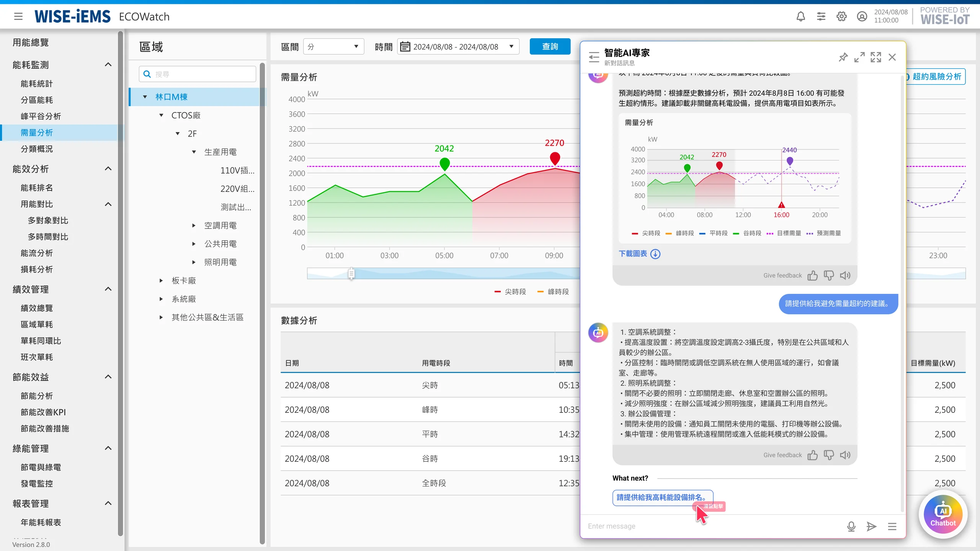Download the chart with the download icon
The width and height of the screenshot is (980, 551).
[x=655, y=254]
